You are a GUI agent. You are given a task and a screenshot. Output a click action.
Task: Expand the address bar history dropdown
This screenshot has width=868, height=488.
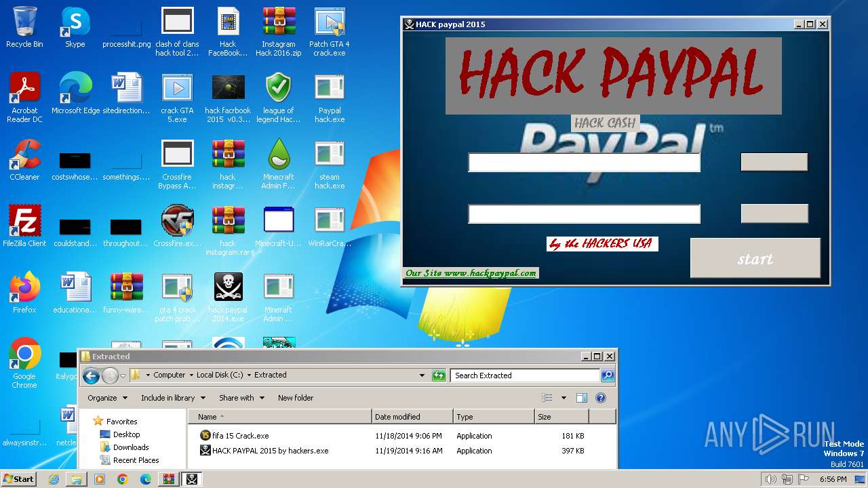422,375
